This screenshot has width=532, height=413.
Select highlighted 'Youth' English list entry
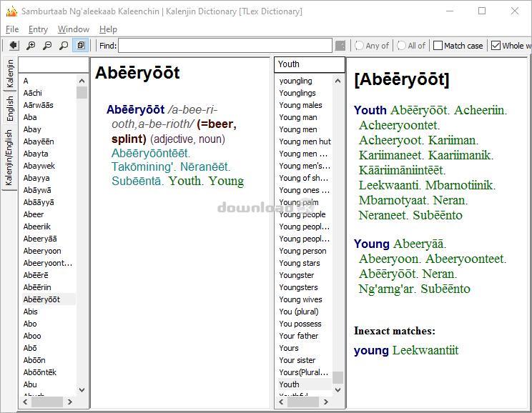click(x=305, y=384)
